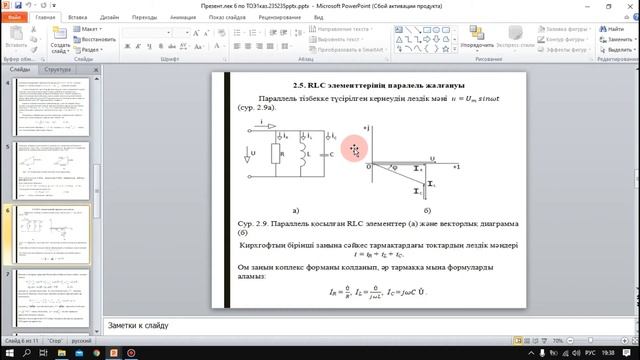
Task: Click the Increase Font Size icon
Action: click(x=196, y=33)
